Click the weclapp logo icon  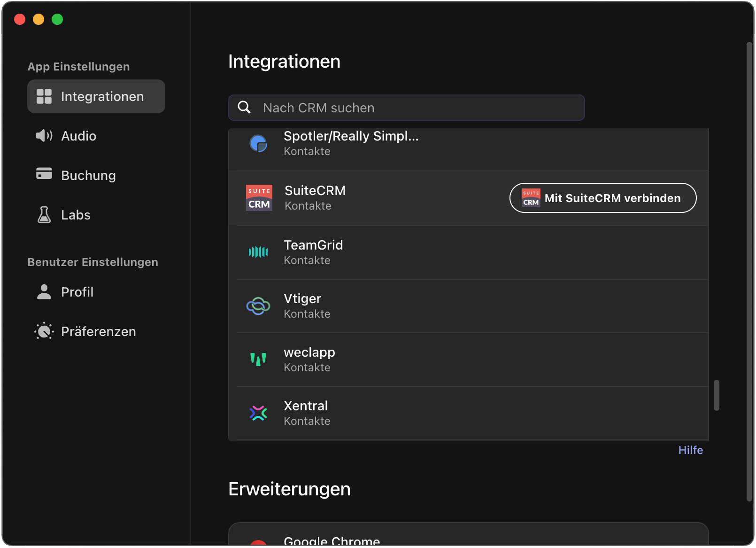[258, 360]
